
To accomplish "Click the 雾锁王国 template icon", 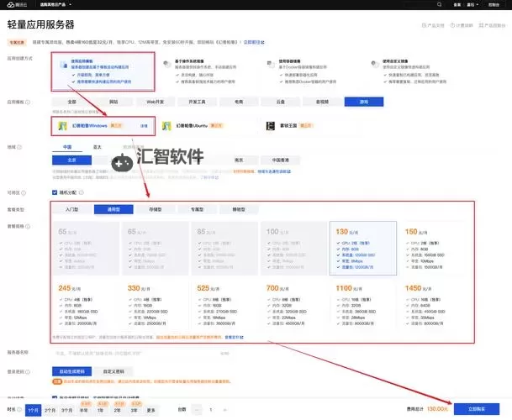I will pyautogui.click(x=271, y=126).
